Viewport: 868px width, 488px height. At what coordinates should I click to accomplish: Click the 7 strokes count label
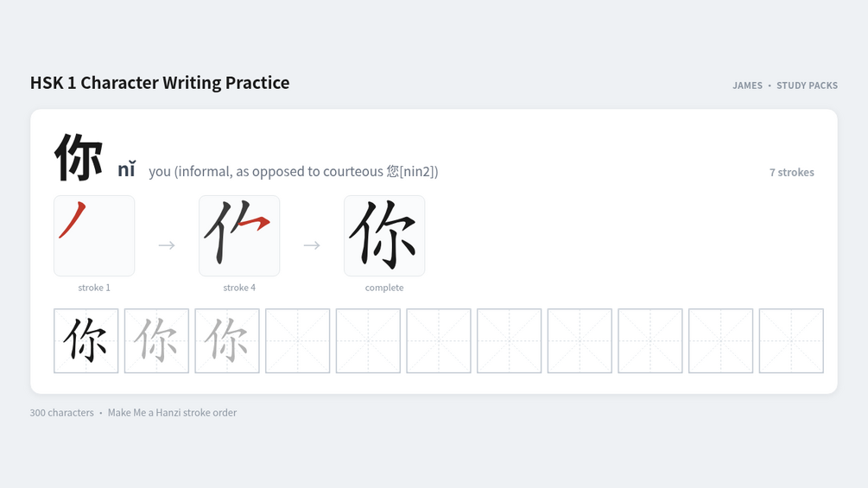[792, 172]
